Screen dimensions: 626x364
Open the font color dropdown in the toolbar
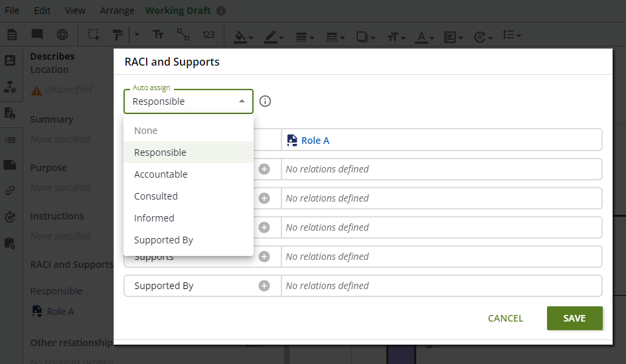click(423, 36)
